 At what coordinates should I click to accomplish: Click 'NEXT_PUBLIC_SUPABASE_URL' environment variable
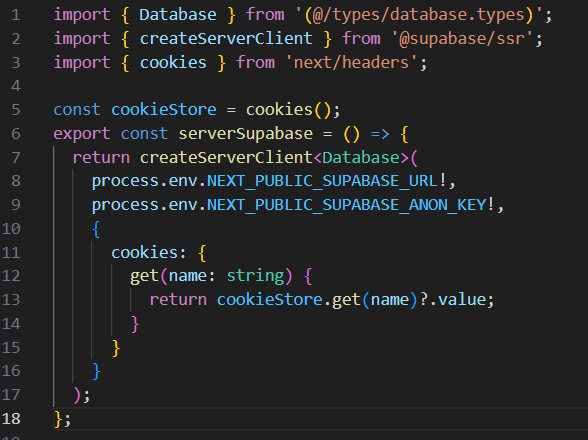[x=322, y=181]
